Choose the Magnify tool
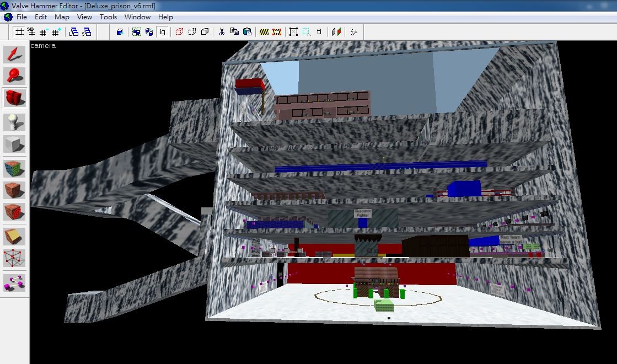Screen dimensions: 617x364 (14, 76)
